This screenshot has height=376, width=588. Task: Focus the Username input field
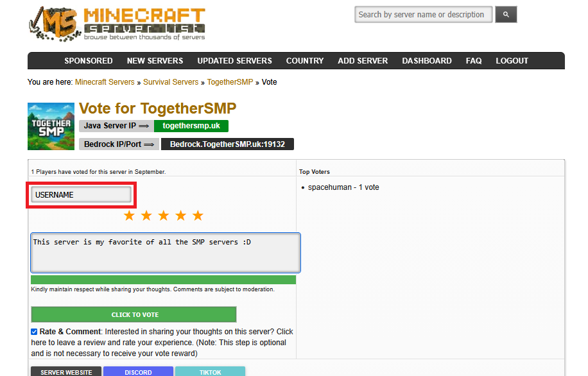point(81,195)
